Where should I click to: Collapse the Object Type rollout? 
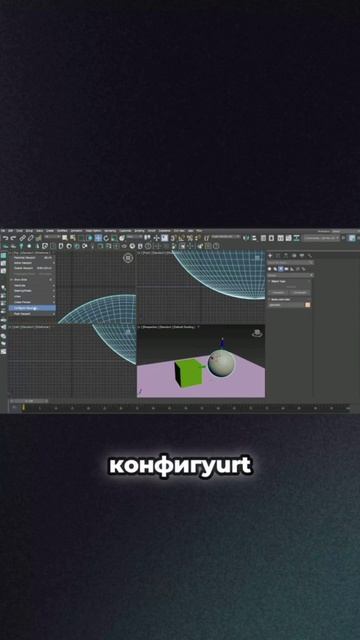289,281
